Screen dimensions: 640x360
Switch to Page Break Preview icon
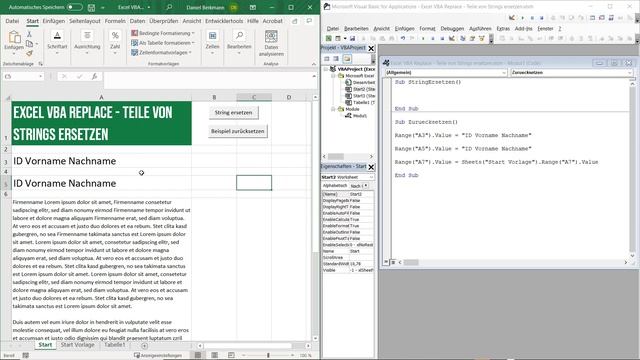tap(231, 355)
